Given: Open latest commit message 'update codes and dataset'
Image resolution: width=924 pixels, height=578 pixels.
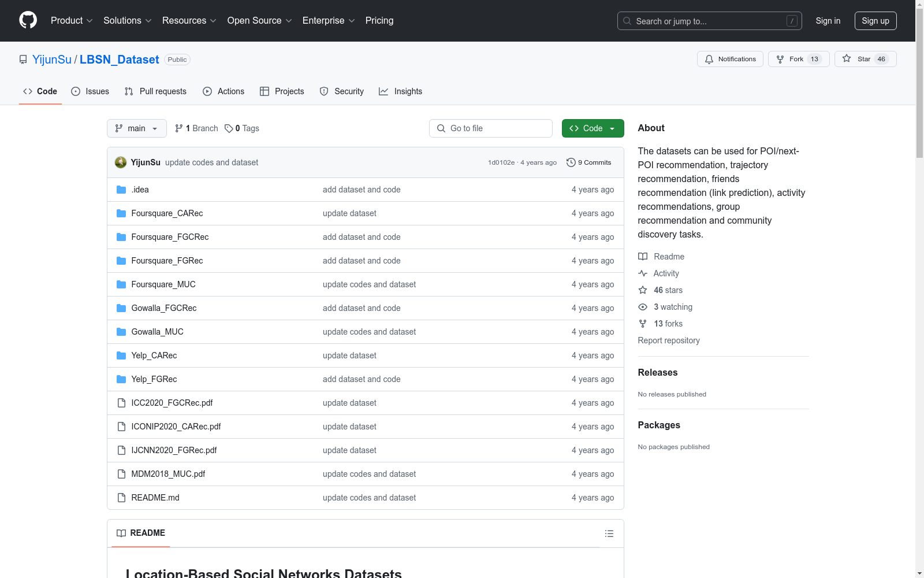Looking at the screenshot, I should click(x=211, y=162).
